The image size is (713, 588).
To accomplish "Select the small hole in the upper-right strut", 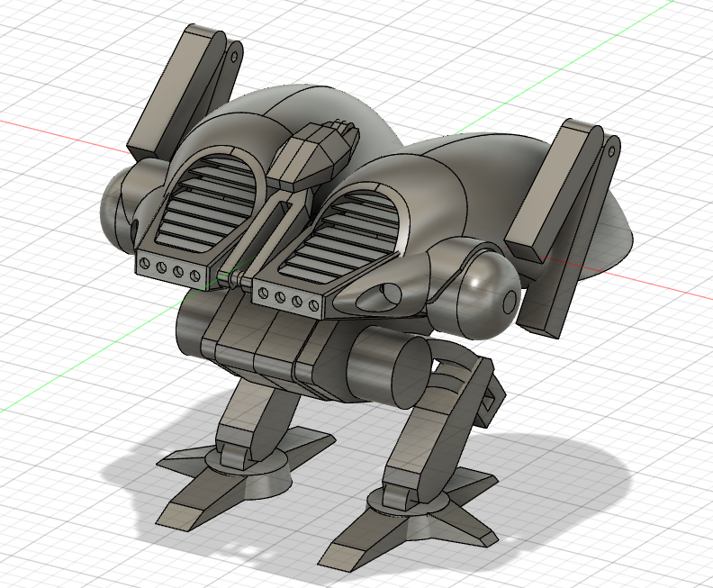I will (x=611, y=151).
